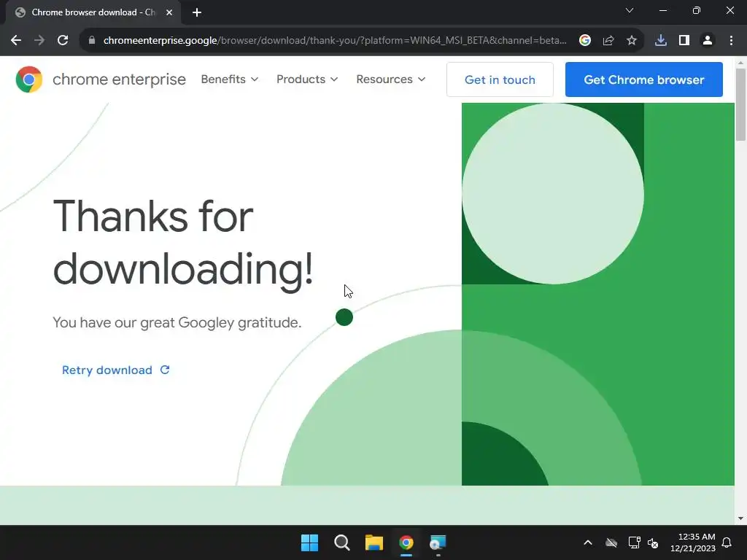
Task: Expand the Products menu
Action: 307,79
